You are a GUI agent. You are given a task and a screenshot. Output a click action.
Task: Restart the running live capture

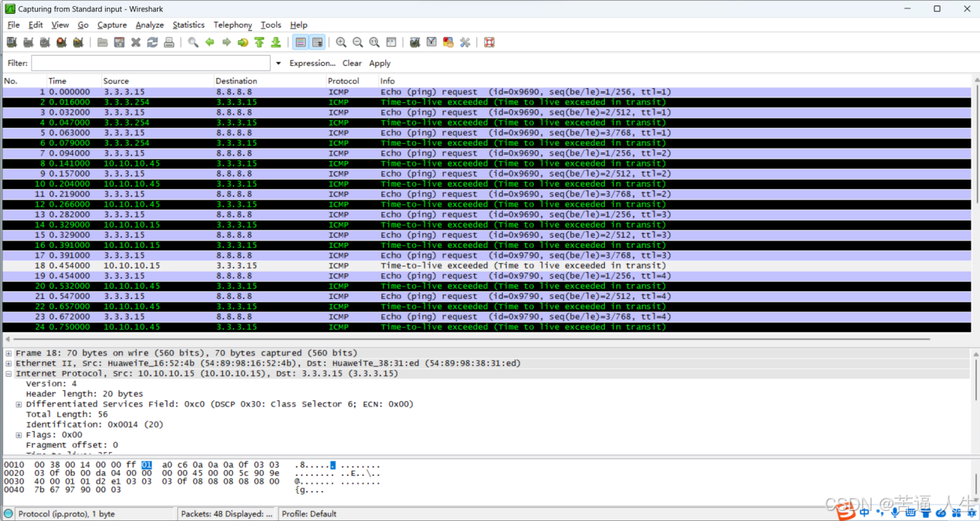pyautogui.click(x=78, y=43)
